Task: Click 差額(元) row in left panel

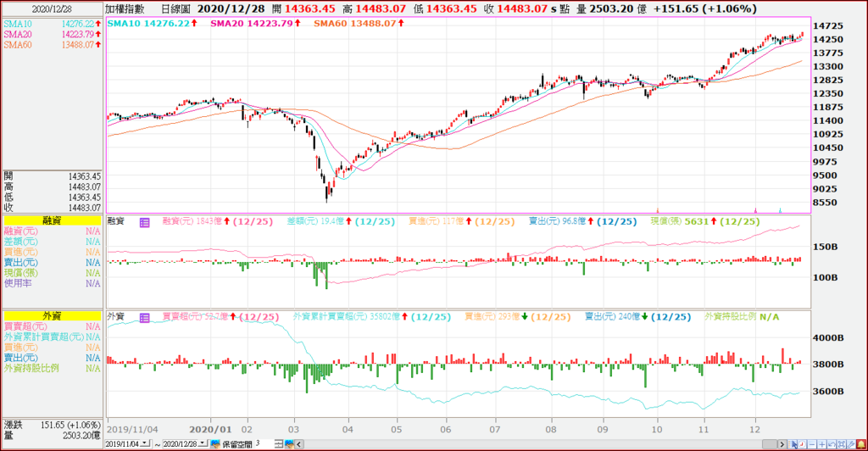Action: point(52,242)
